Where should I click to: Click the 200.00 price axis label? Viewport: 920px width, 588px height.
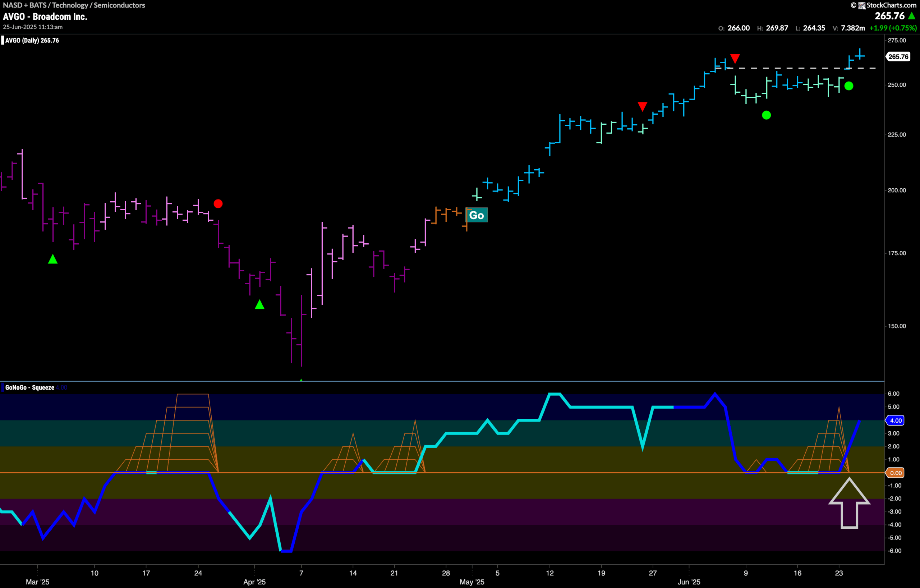[897, 190]
